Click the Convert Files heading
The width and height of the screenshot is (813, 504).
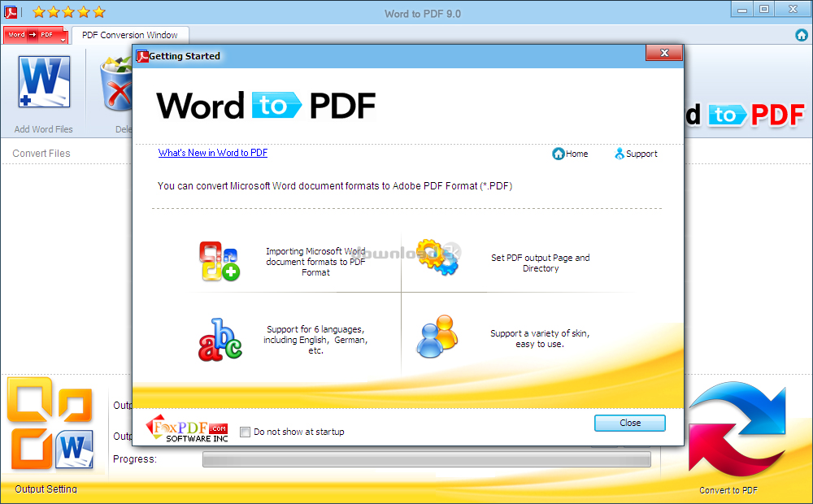(41, 154)
